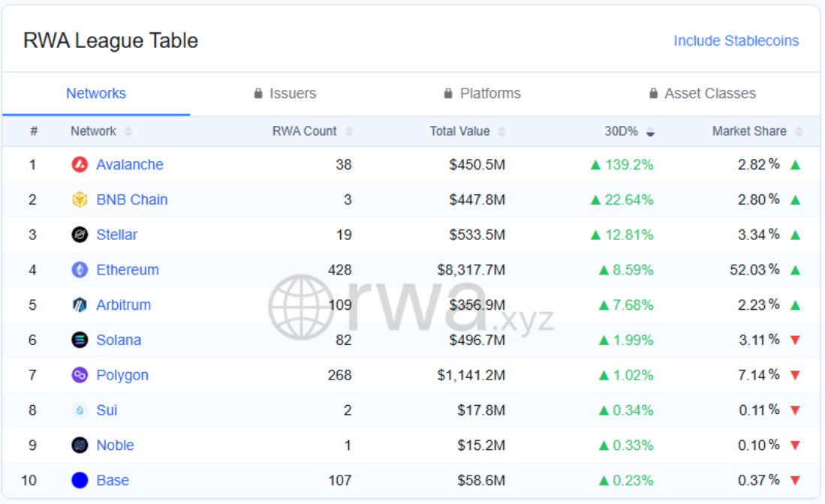Sort by Total Value column arrows
This screenshot has height=504, width=825.
[x=501, y=131]
